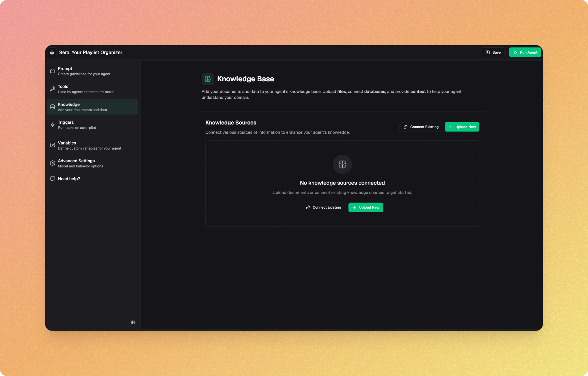This screenshot has width=588, height=376.
Task: Open the Prompt section
Action: coord(84,71)
